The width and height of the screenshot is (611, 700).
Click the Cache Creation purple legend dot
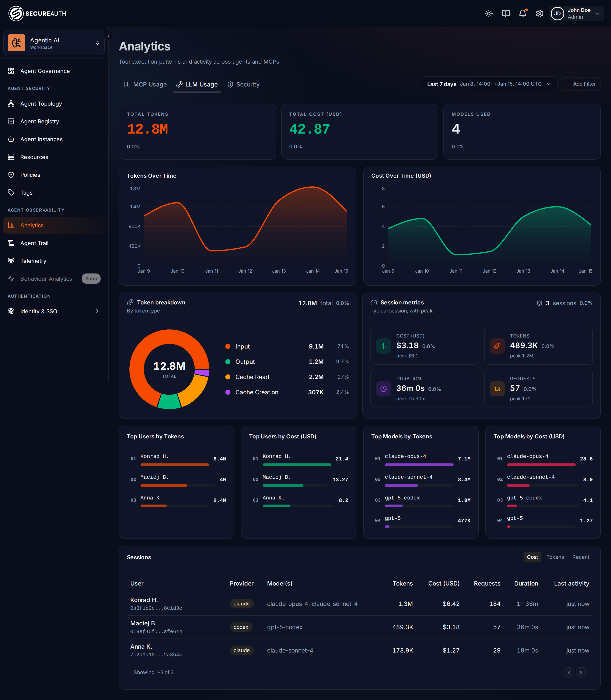click(x=228, y=392)
